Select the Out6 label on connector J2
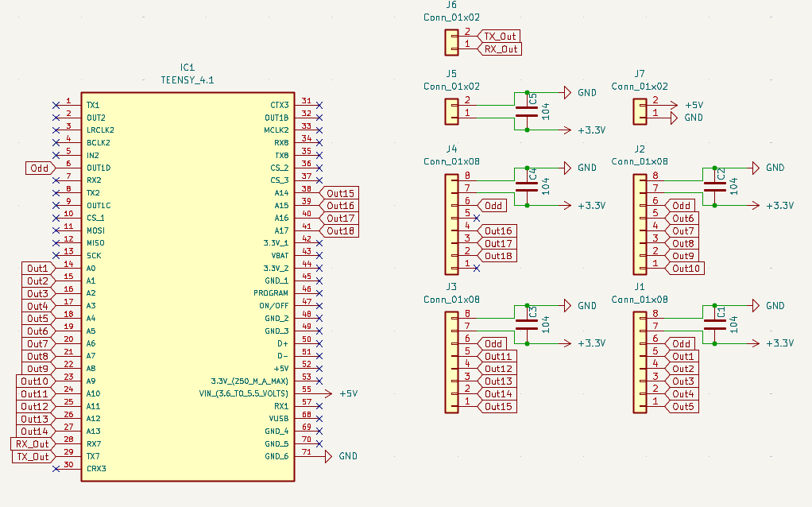The width and height of the screenshot is (812, 507). (x=682, y=218)
